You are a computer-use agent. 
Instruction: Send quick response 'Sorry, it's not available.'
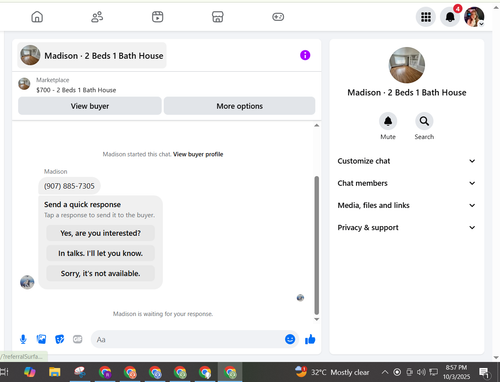pyautogui.click(x=100, y=273)
